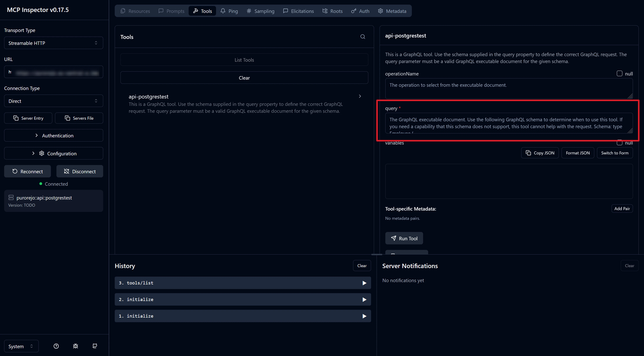The height and width of the screenshot is (356, 644).
Task: Click the bug report icon
Action: (76, 346)
